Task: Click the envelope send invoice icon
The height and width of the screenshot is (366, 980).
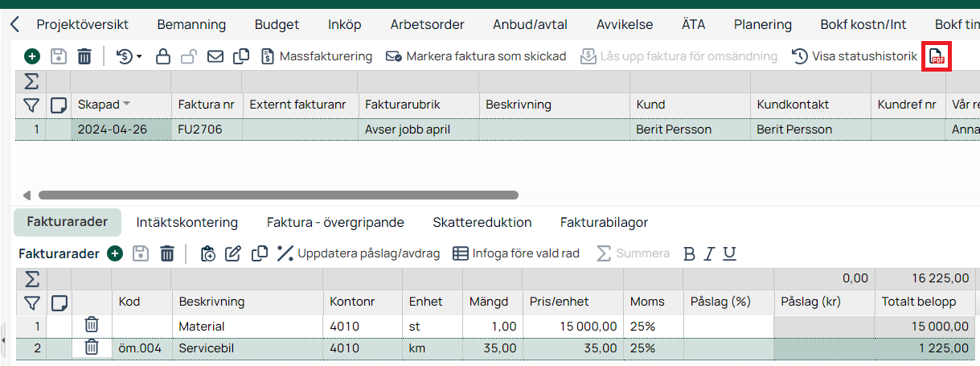Action: (x=215, y=56)
